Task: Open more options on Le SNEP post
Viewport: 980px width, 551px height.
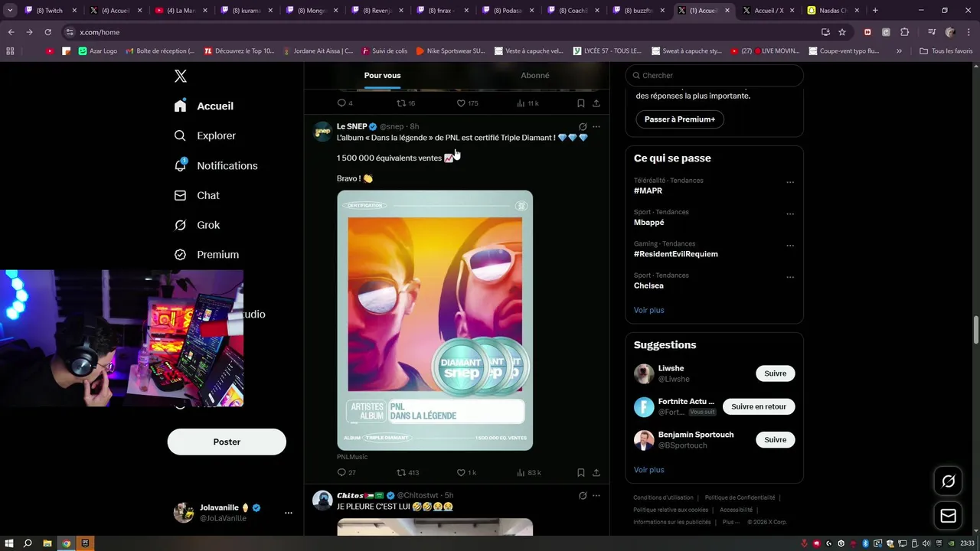Action: coord(596,126)
